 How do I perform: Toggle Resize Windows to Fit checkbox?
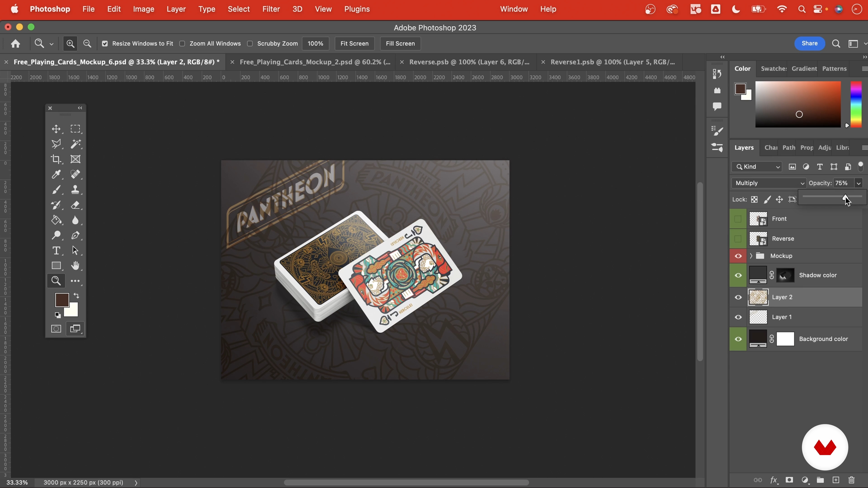105,44
